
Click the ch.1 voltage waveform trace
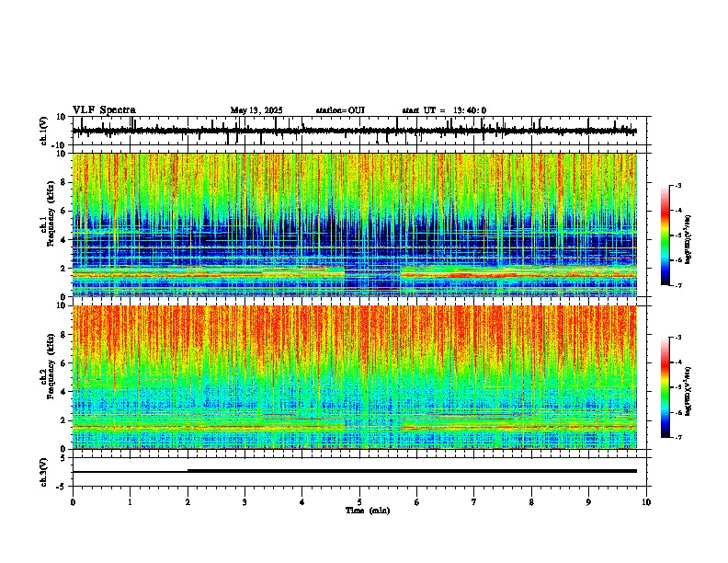coord(354,131)
